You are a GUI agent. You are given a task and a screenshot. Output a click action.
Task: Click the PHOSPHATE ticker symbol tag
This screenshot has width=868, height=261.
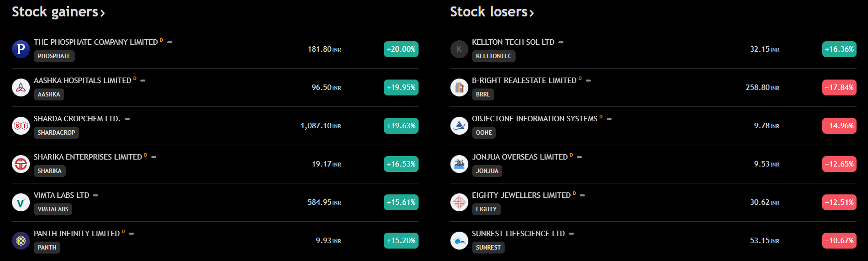54,56
